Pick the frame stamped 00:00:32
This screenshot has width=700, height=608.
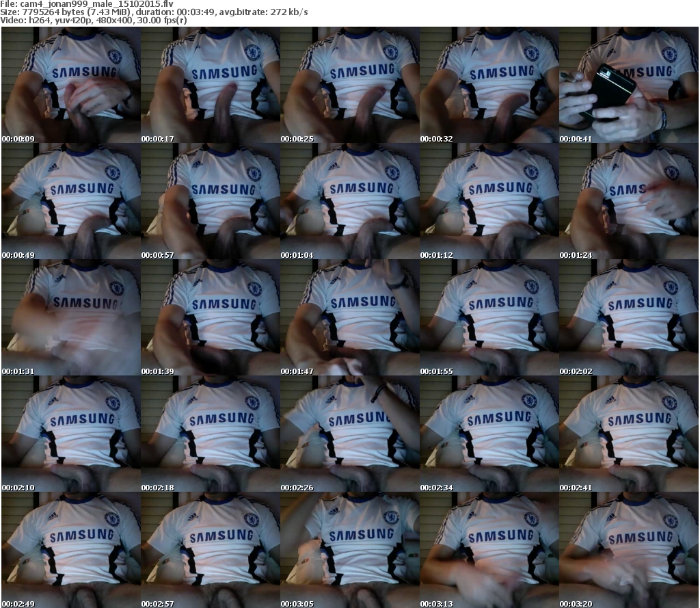(489, 85)
